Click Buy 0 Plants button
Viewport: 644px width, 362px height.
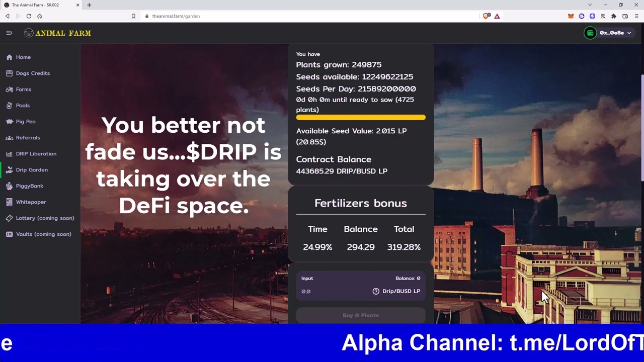[361, 315]
